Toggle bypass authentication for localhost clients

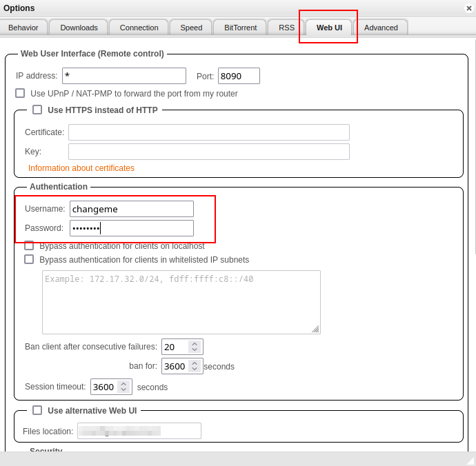pyautogui.click(x=29, y=245)
